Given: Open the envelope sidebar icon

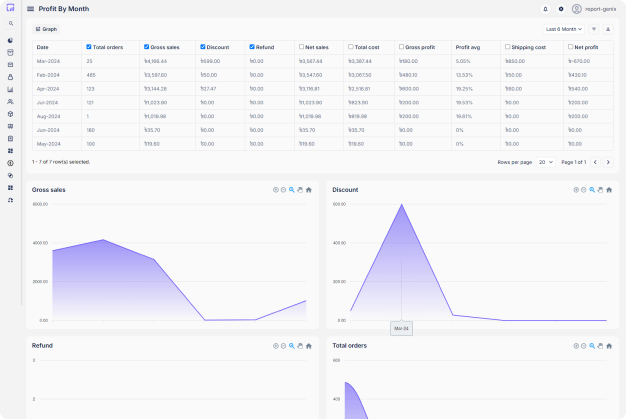Looking at the screenshot, I should coord(10,65).
